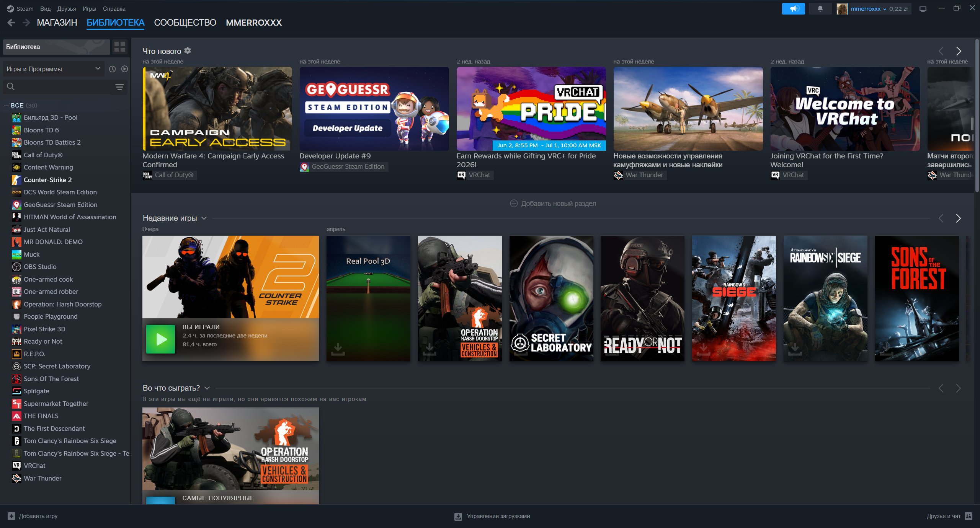Click the back navigation arrow
This screenshot has height=528, width=980.
pos(11,23)
